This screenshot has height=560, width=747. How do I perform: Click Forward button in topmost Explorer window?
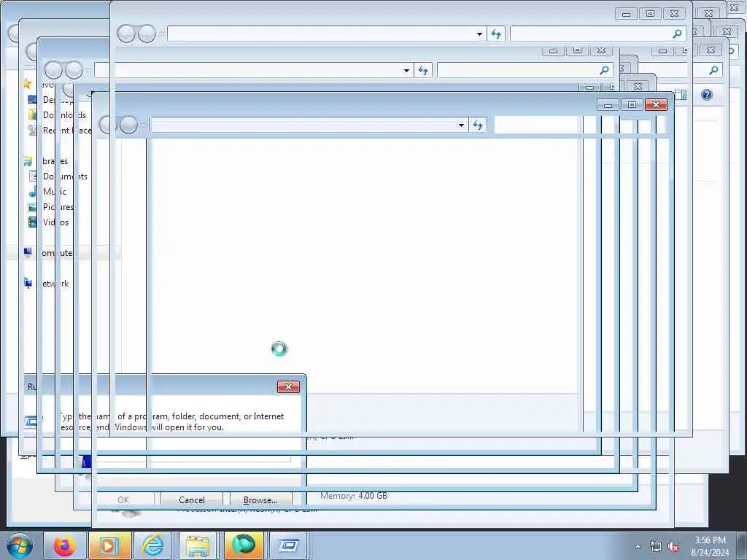coord(147,34)
